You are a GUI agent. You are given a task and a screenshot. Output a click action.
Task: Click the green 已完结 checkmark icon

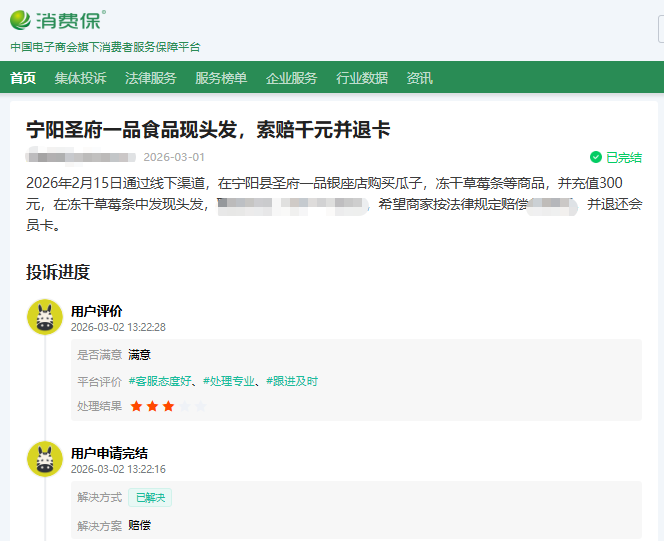(596, 157)
